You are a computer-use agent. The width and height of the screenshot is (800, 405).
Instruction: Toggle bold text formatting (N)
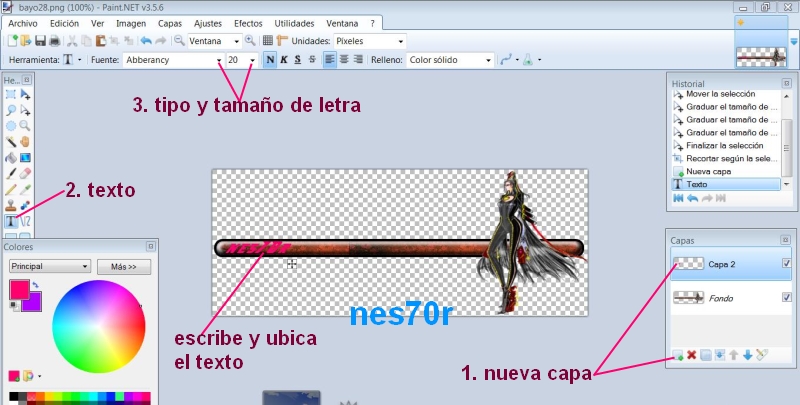[x=270, y=60]
